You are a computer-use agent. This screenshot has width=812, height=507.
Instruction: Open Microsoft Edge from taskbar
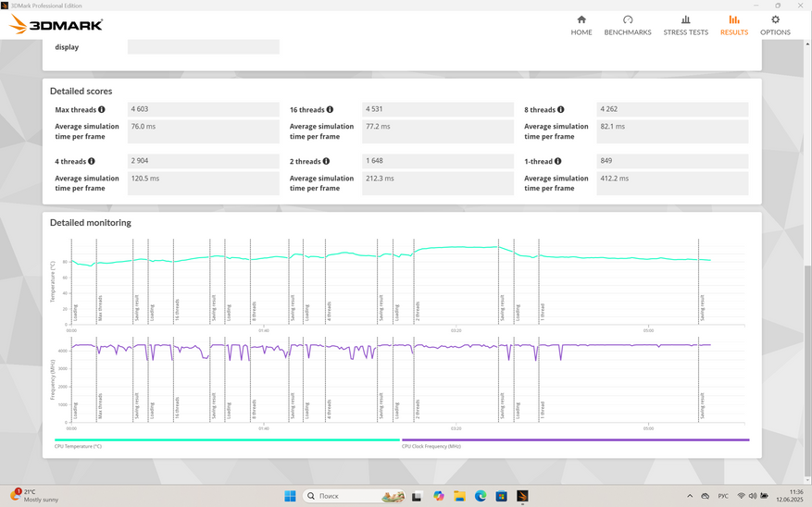[481, 496]
